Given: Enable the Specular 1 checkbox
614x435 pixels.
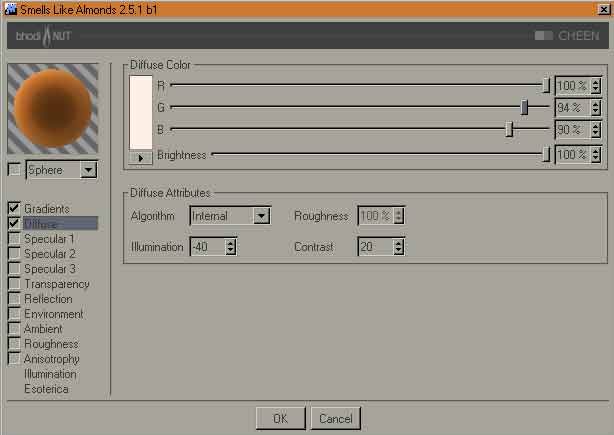Looking at the screenshot, I should point(14,239).
